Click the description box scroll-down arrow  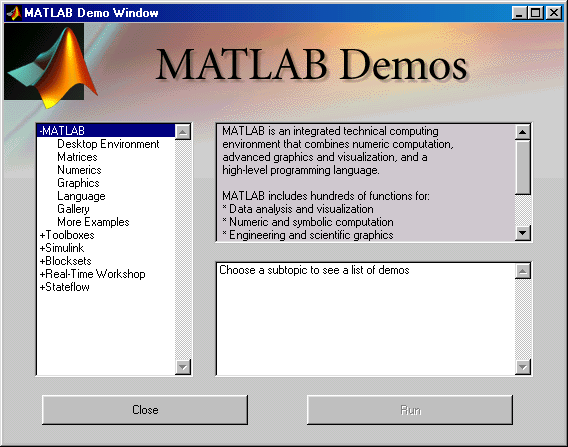point(523,233)
